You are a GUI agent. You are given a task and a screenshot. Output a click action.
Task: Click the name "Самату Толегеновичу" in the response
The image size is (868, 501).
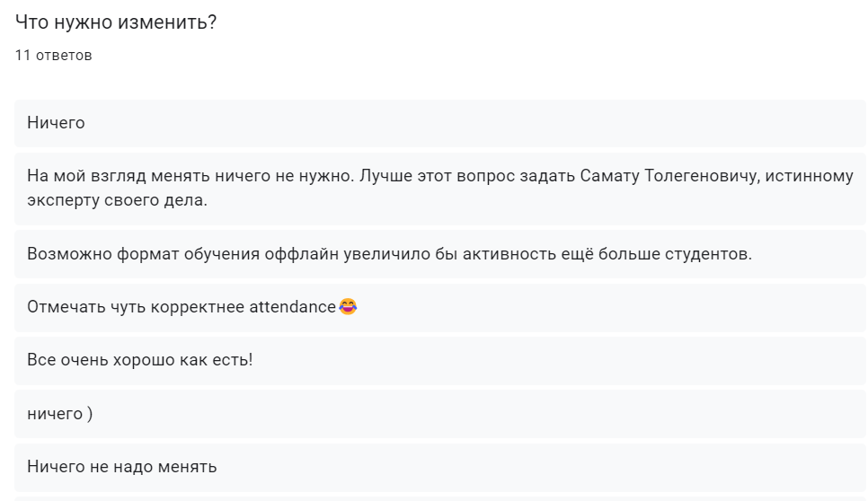click(x=669, y=176)
